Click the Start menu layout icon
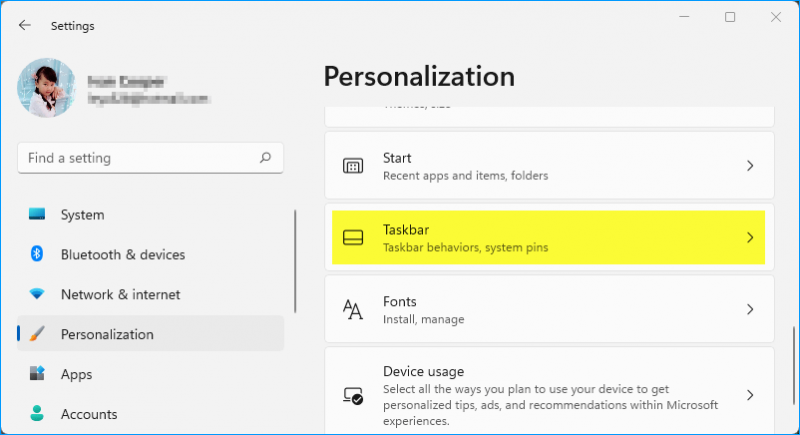Image resolution: width=800 pixels, height=435 pixels. pos(353,166)
